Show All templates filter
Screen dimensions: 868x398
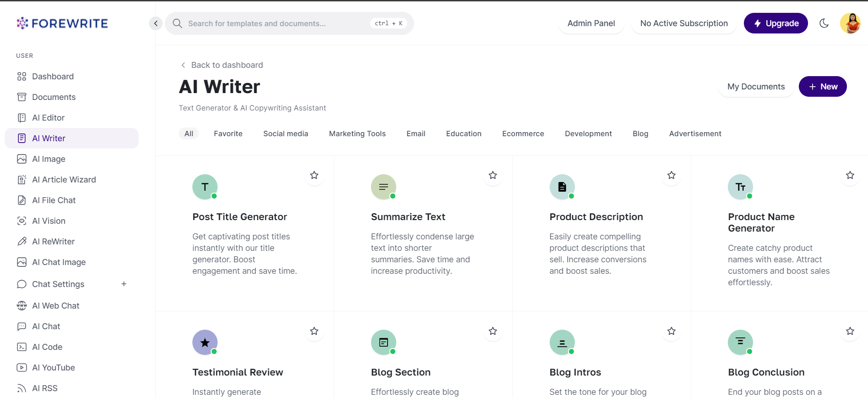click(x=189, y=133)
